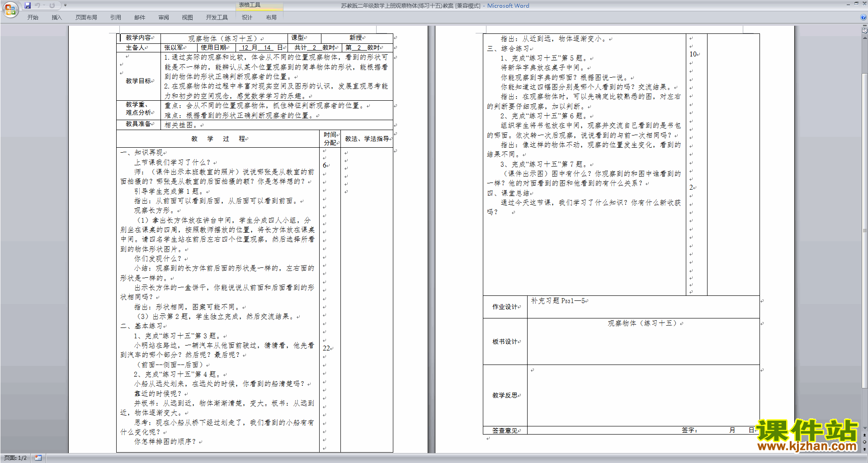Screen dimensions: 868x463
Task: Open the Office button menu
Action: click(10, 9)
